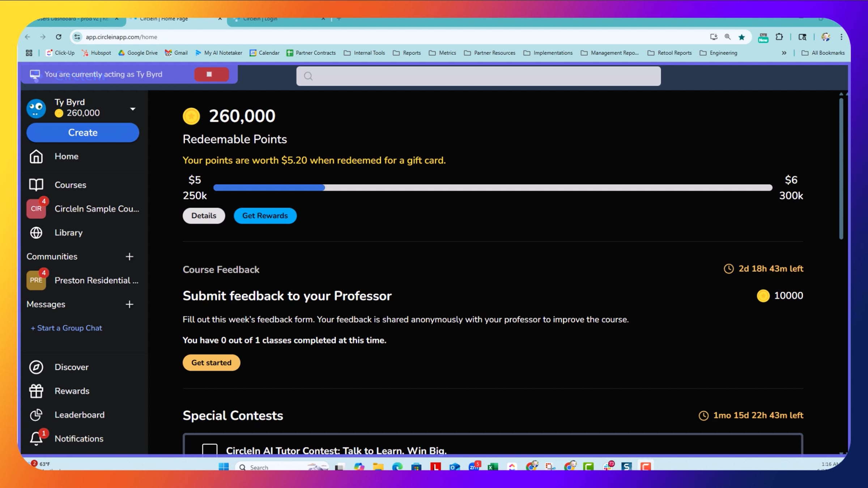Image resolution: width=868 pixels, height=488 pixels.
Task: Click the zoom magnifier in address bar
Action: coord(728,37)
